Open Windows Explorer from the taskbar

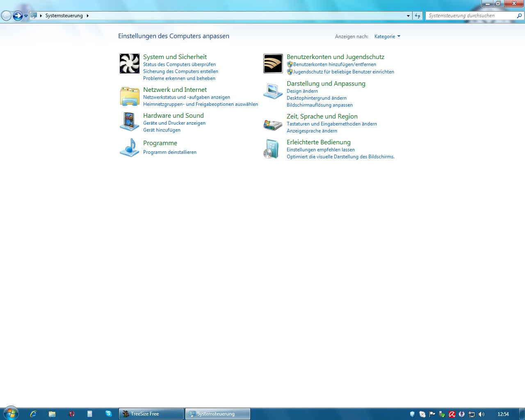(52, 414)
